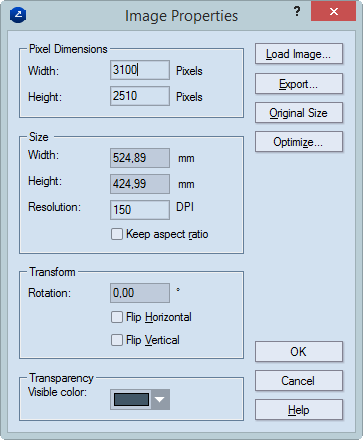The height and width of the screenshot is (440, 363).
Task: Click the Export... button
Action: click(x=299, y=83)
